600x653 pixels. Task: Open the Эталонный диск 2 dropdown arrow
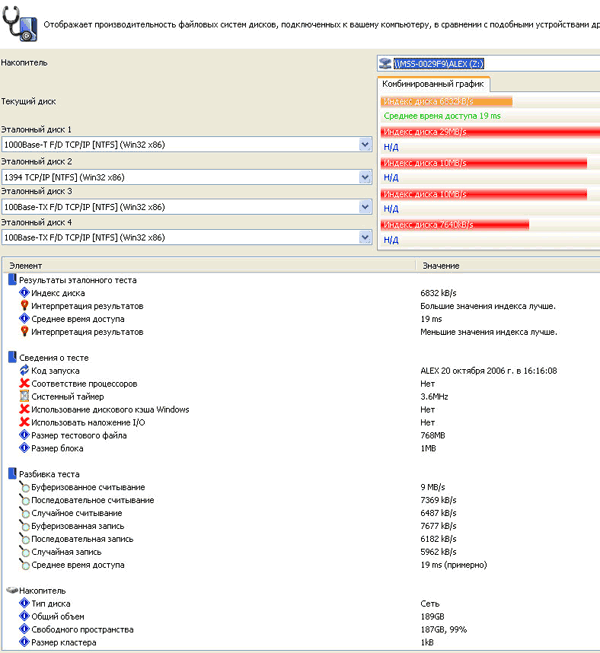coord(365,177)
